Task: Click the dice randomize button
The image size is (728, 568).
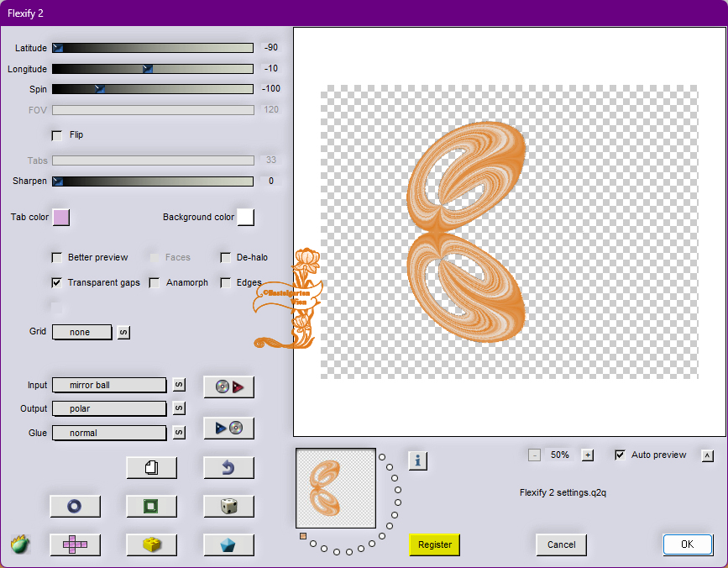Action: 228,506
